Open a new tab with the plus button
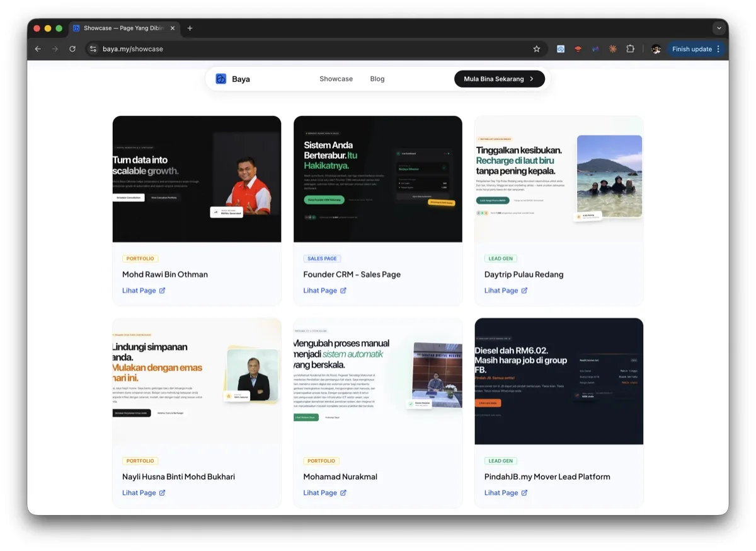The height and width of the screenshot is (551, 756). 190,28
